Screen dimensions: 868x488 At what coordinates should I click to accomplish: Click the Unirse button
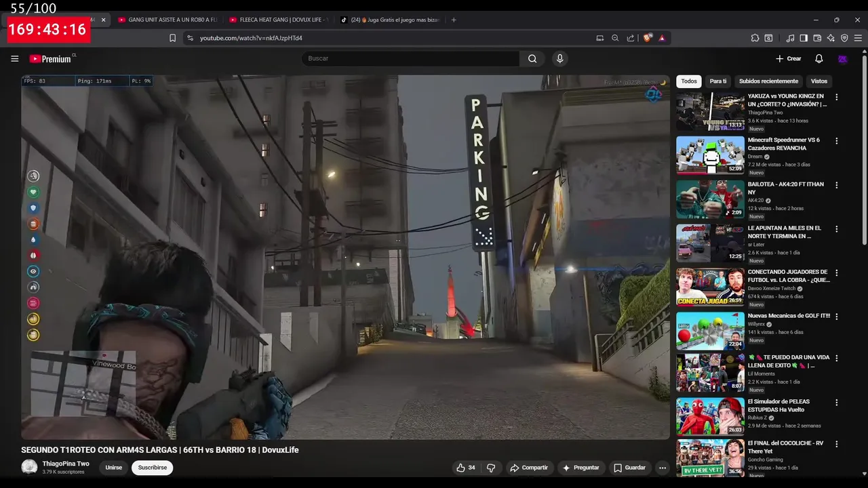click(114, 468)
